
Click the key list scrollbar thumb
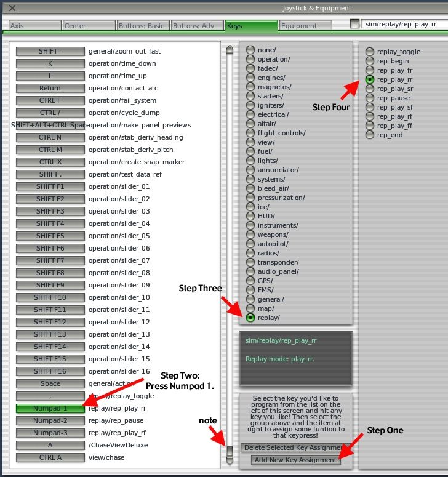click(230, 451)
